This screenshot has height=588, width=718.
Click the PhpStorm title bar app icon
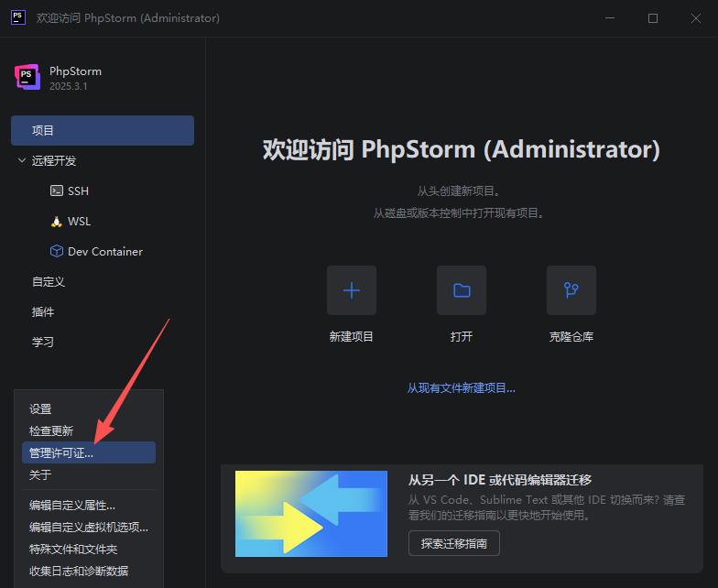click(18, 18)
